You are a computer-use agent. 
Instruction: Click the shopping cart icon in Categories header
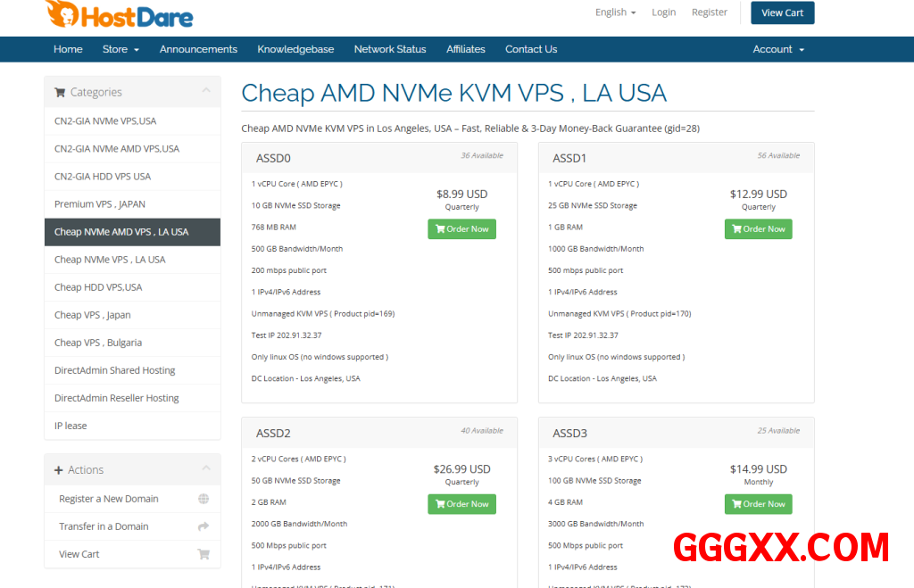(x=60, y=92)
